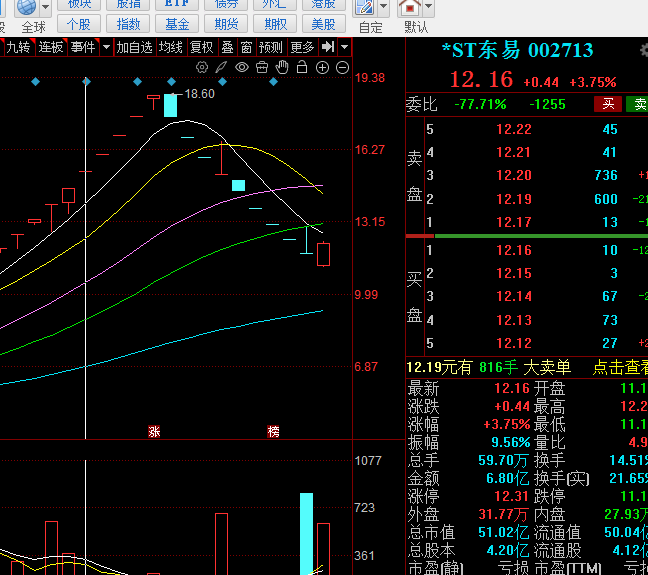Click the latest red hollow candlestick
The image size is (648, 575).
click(323, 254)
